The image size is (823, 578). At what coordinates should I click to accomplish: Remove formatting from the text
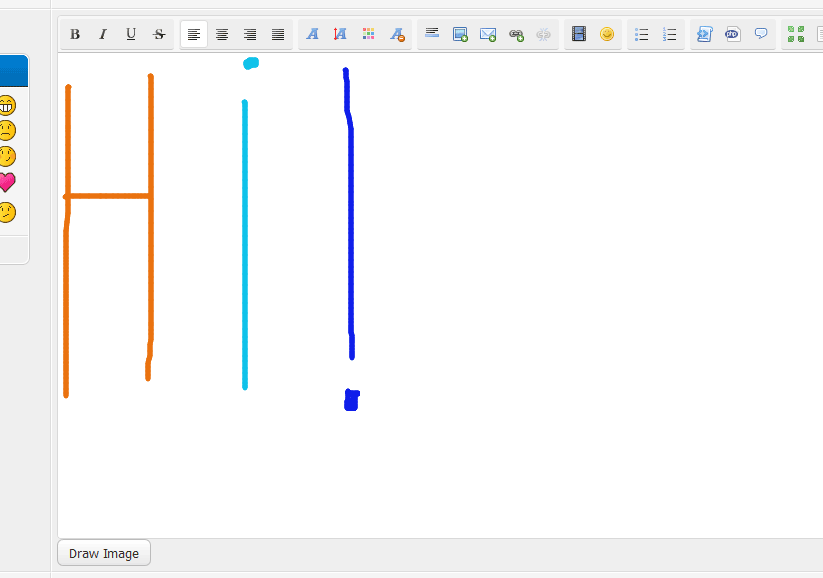pos(397,34)
